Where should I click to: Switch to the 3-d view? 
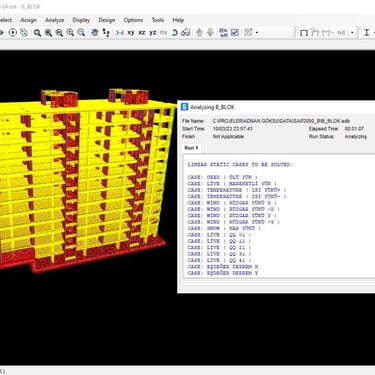(120, 32)
